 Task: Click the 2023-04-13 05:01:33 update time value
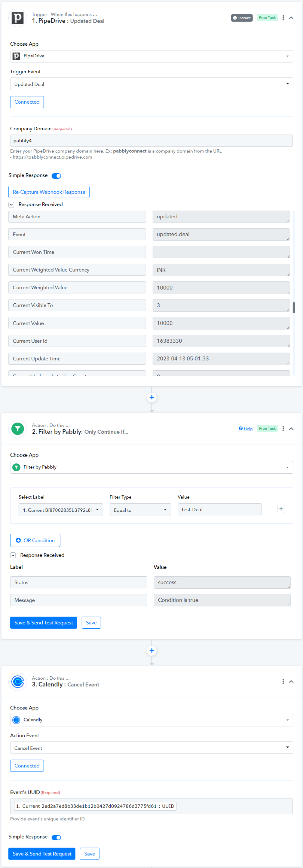(221, 359)
